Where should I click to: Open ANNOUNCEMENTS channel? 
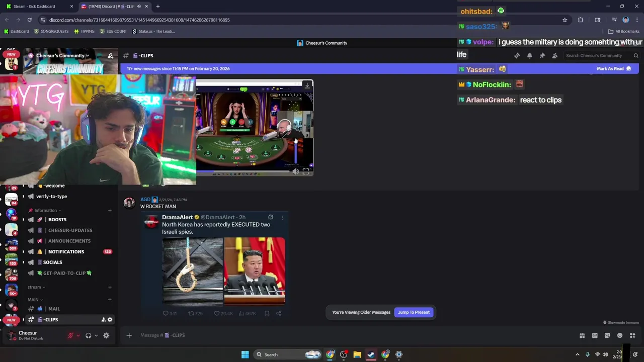(x=69, y=241)
